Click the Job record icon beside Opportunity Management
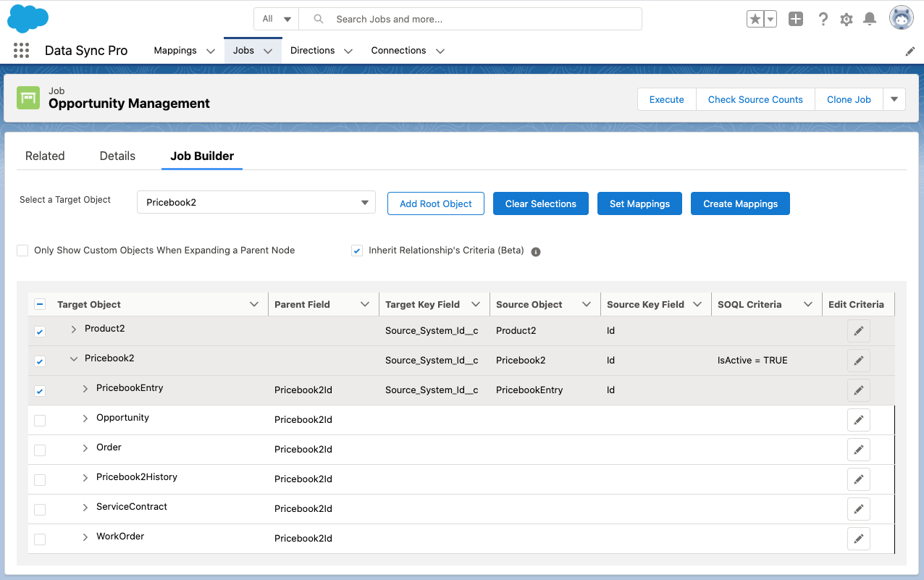Image resolution: width=924 pixels, height=580 pixels. [x=28, y=98]
